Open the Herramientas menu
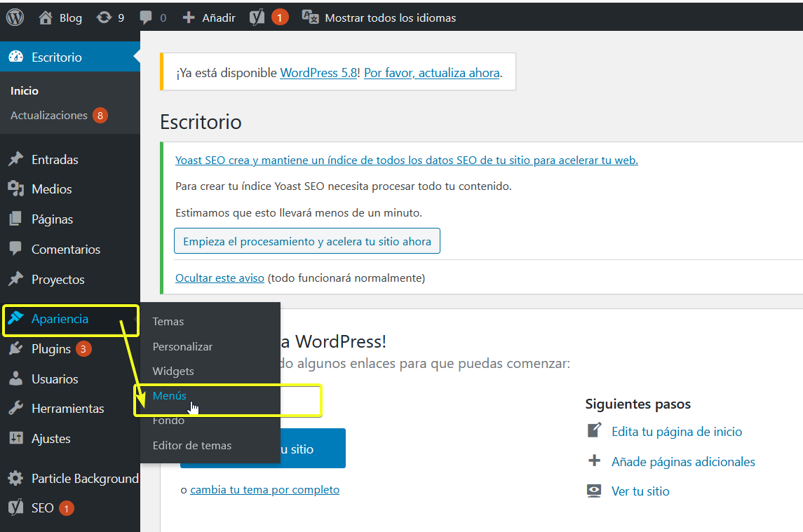Viewport: 803px width, 532px height. (67, 409)
